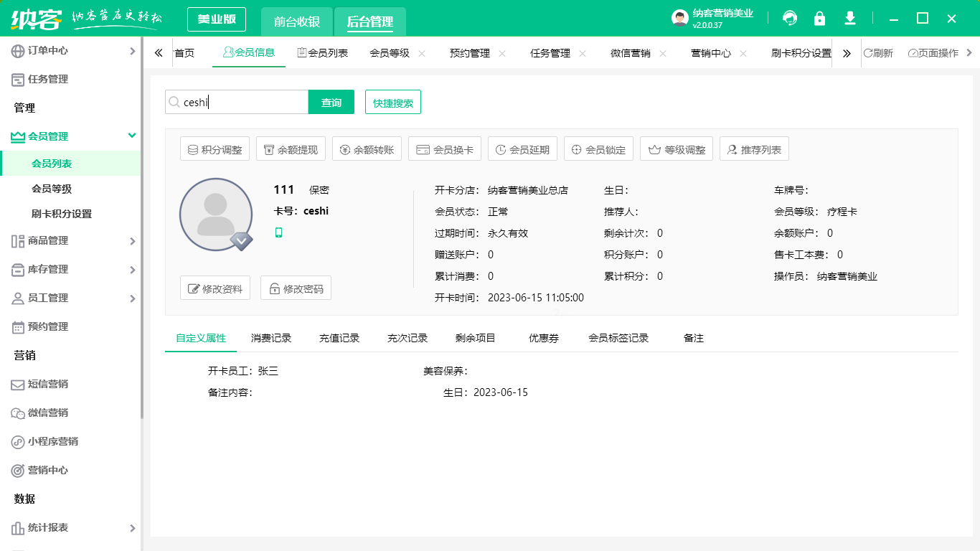This screenshot has width=980, height=551.
Task: Lock the member with 会员锁定
Action: point(598,149)
